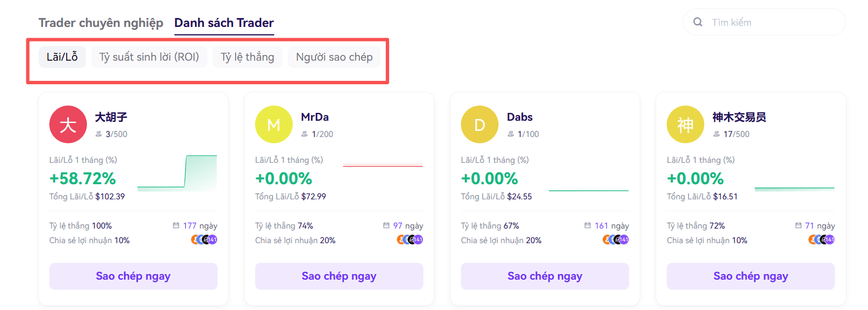Sort by Tỷ suất sinh lời (ROI)
The image size is (868, 310).
tap(149, 57)
